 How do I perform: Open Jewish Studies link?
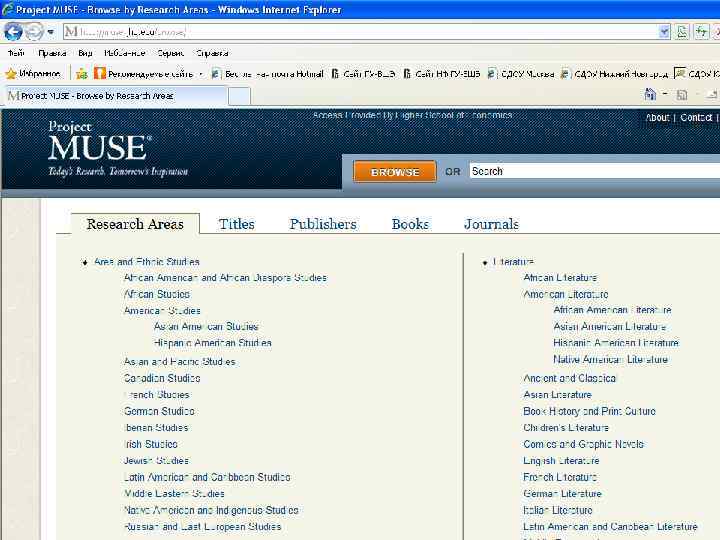[x=156, y=461]
